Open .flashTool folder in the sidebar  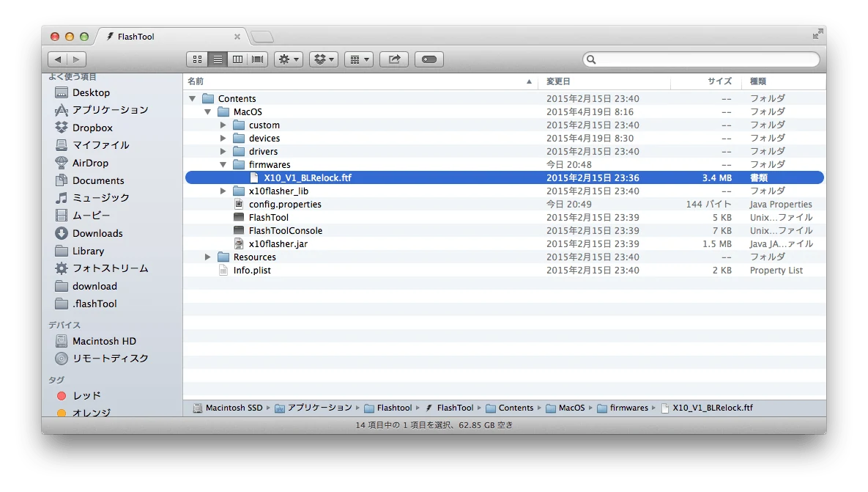86,304
